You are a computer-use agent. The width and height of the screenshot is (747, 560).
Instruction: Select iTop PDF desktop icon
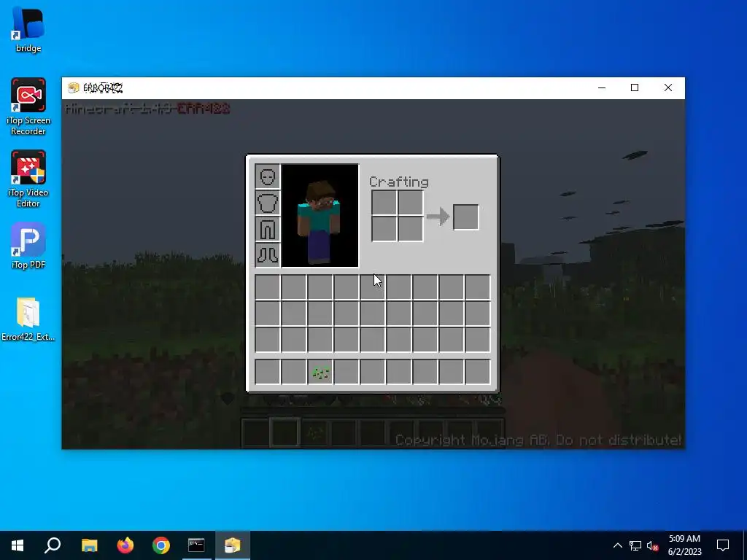tap(28, 246)
